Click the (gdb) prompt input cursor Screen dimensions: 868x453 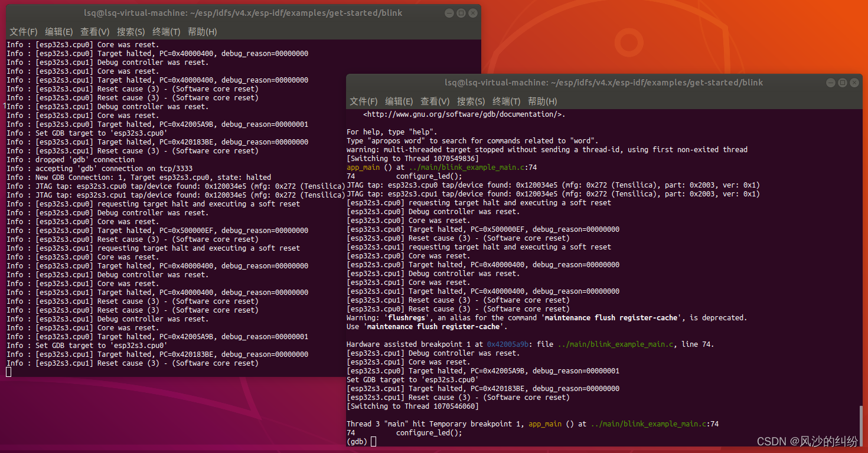[x=373, y=442]
